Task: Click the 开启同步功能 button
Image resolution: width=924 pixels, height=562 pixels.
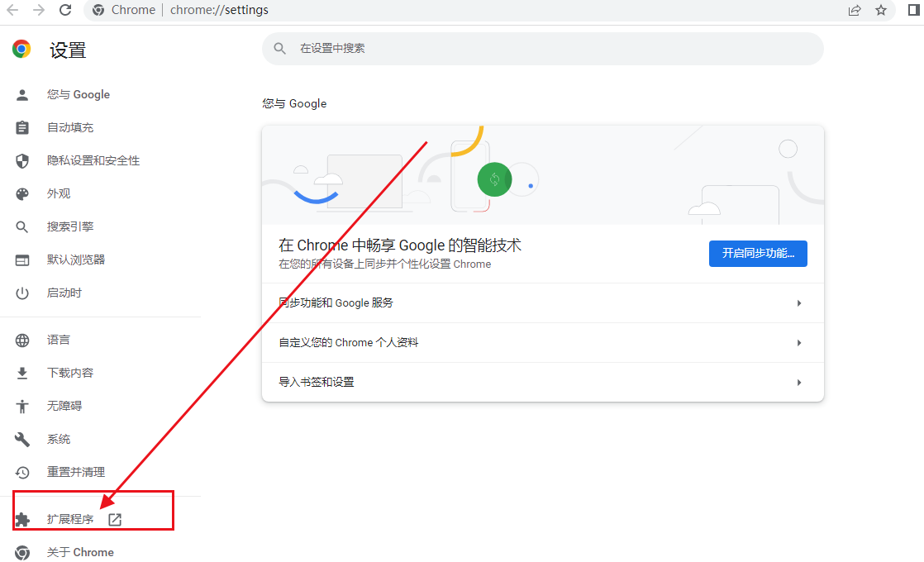Action: pyautogui.click(x=758, y=253)
